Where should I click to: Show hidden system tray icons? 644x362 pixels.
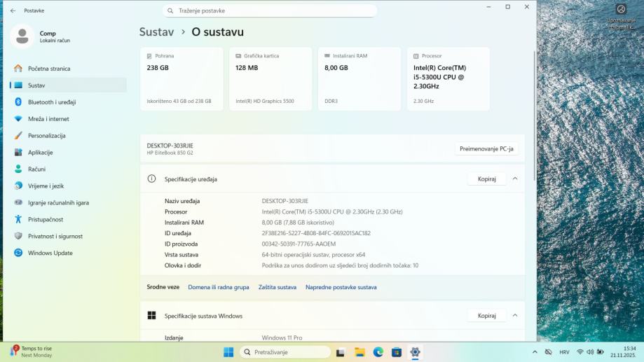[535, 352]
